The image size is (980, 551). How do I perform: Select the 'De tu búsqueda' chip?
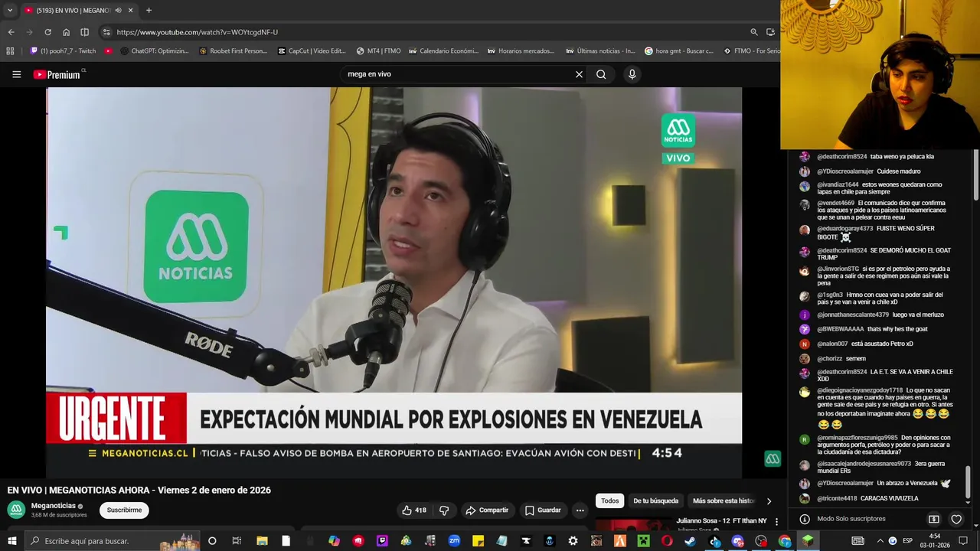(655, 500)
